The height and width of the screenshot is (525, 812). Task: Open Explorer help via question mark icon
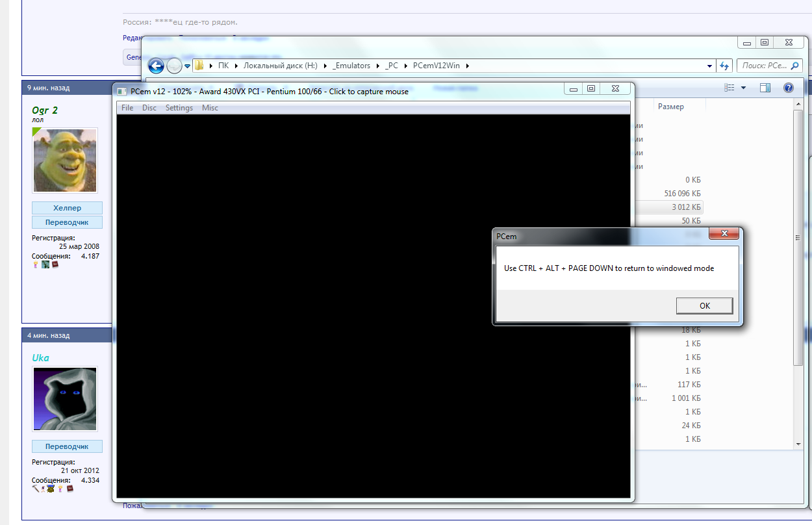[788, 88]
